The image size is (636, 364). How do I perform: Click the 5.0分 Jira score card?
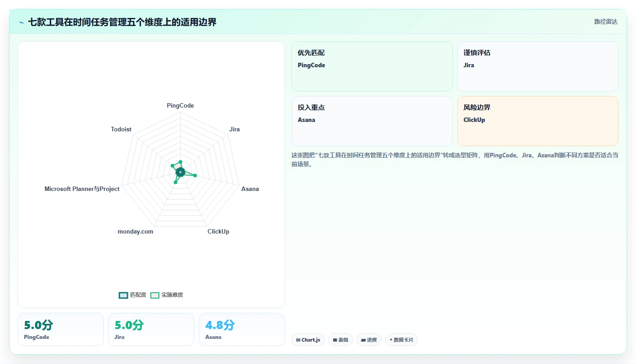coord(151,329)
